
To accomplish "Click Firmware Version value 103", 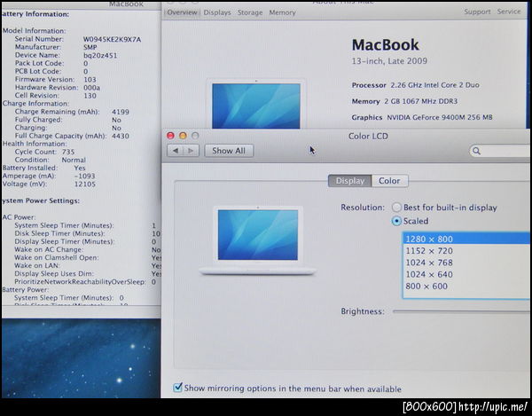I will coord(90,80).
